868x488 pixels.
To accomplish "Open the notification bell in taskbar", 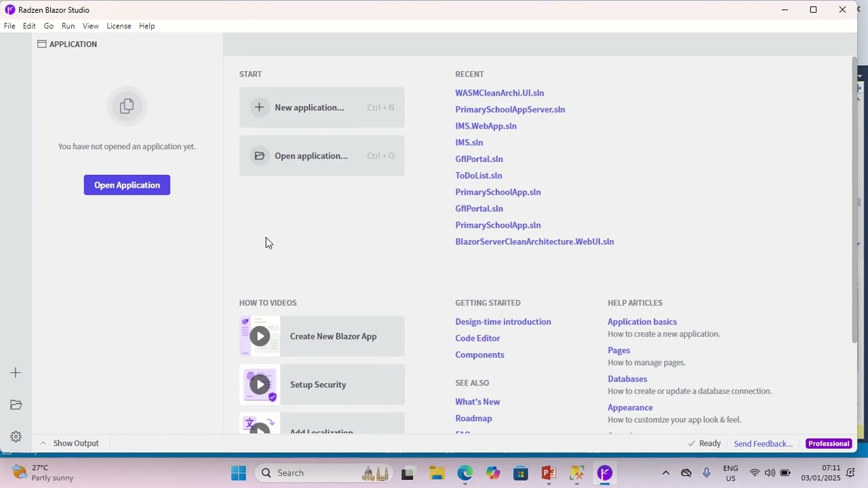I will (850, 473).
